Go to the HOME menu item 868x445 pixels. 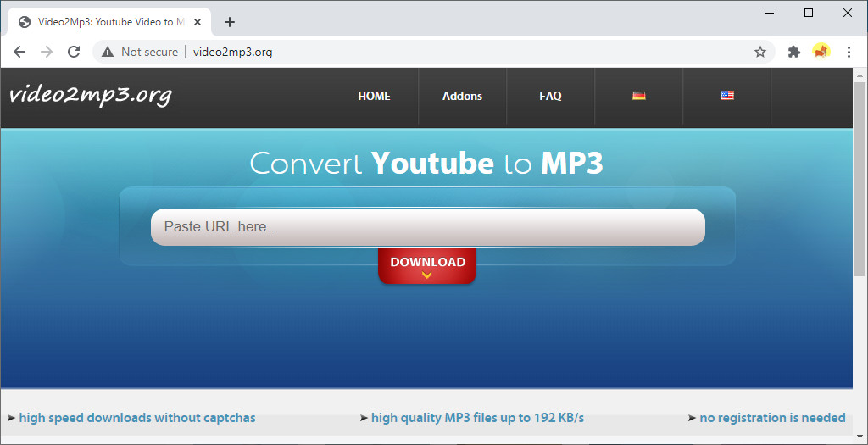374,97
